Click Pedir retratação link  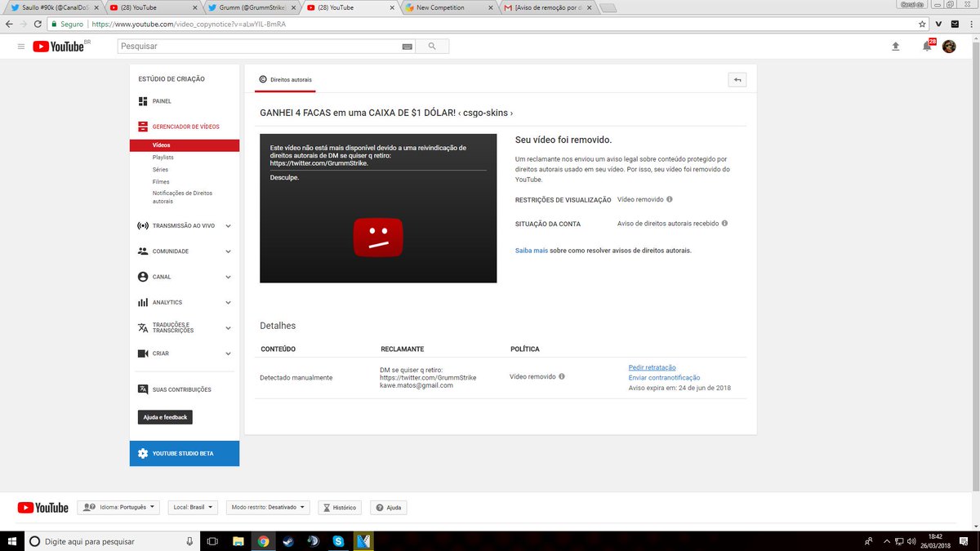point(652,367)
